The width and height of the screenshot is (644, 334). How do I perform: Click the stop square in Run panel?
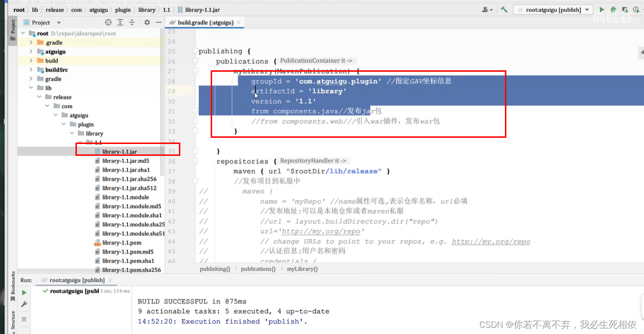click(24, 319)
